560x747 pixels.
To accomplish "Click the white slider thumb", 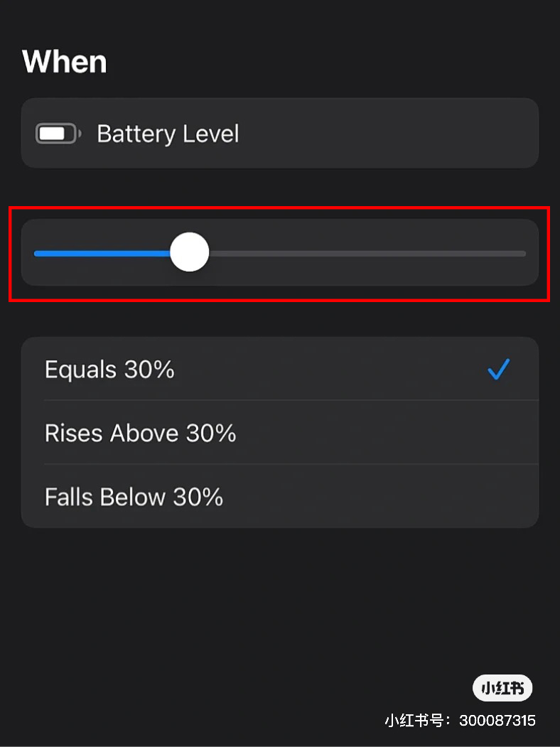I will click(x=190, y=252).
